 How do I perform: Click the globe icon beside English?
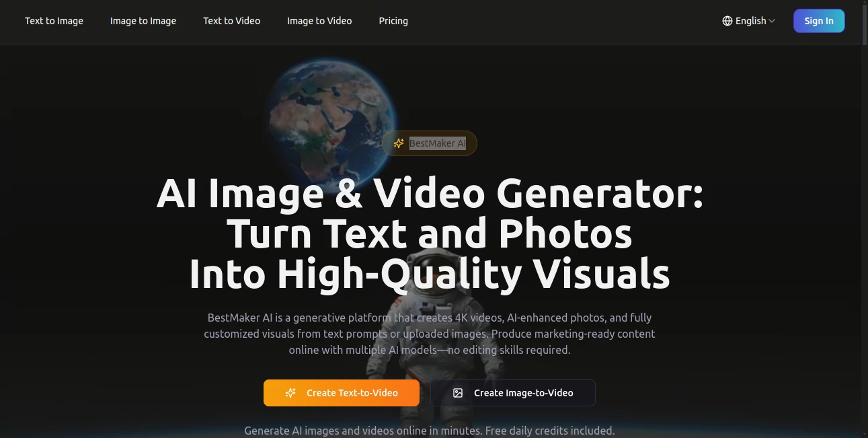(727, 21)
